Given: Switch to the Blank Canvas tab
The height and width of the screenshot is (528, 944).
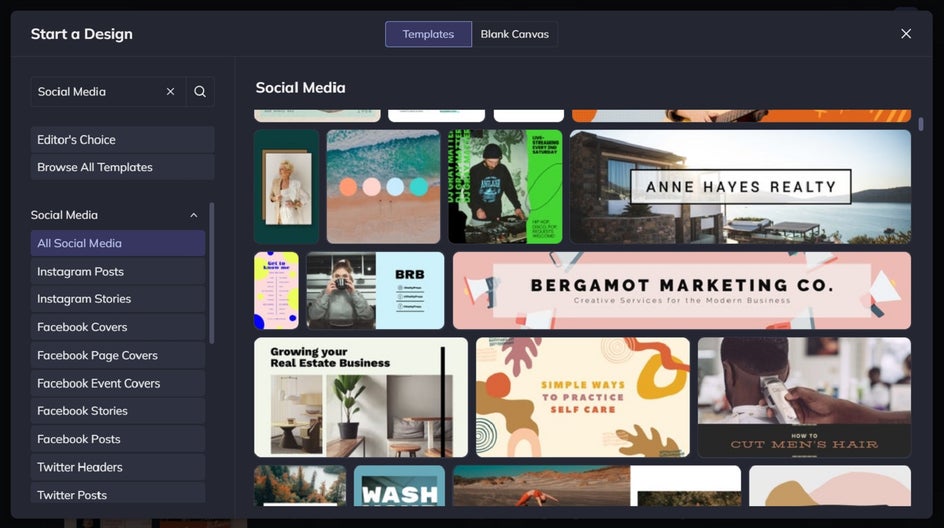Looking at the screenshot, I should (x=515, y=34).
